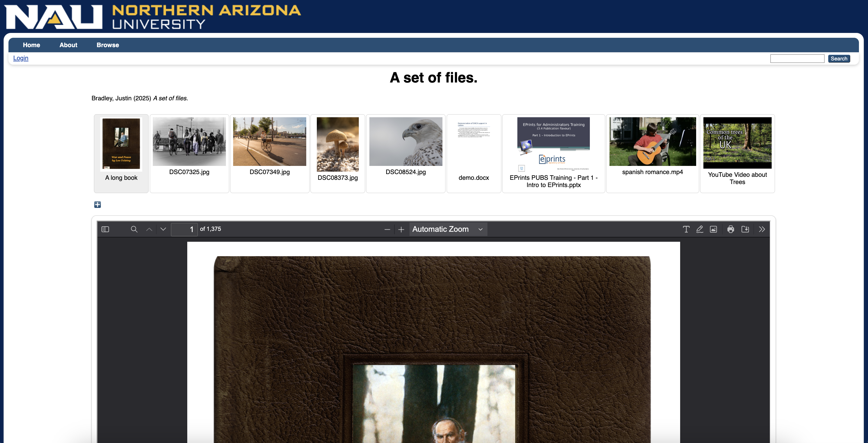Click the Search button
Screen dimensions: 868x443
click(x=839, y=59)
